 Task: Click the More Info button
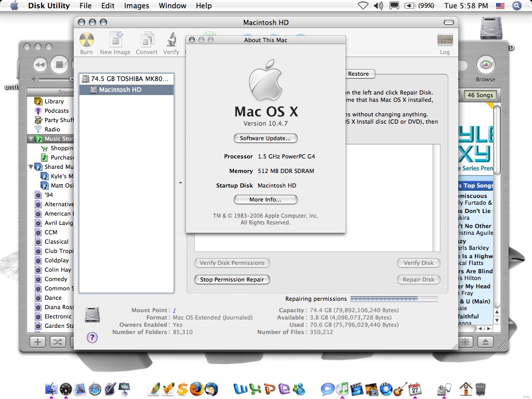pyautogui.click(x=265, y=199)
